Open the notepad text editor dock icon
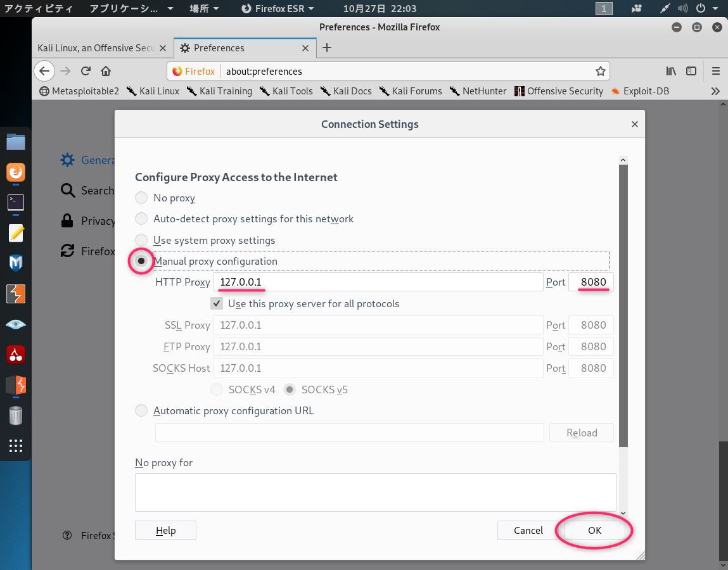Image resolution: width=728 pixels, height=570 pixels. pos(16,232)
